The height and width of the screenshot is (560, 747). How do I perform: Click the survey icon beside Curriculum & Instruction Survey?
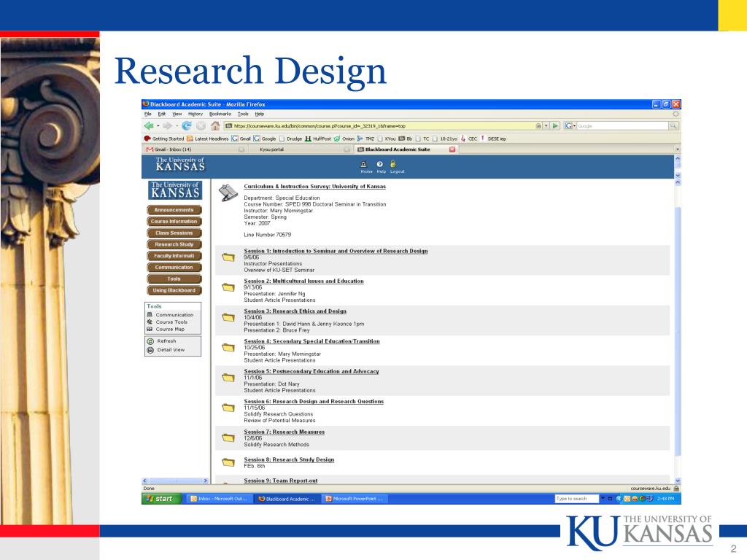pos(228,192)
